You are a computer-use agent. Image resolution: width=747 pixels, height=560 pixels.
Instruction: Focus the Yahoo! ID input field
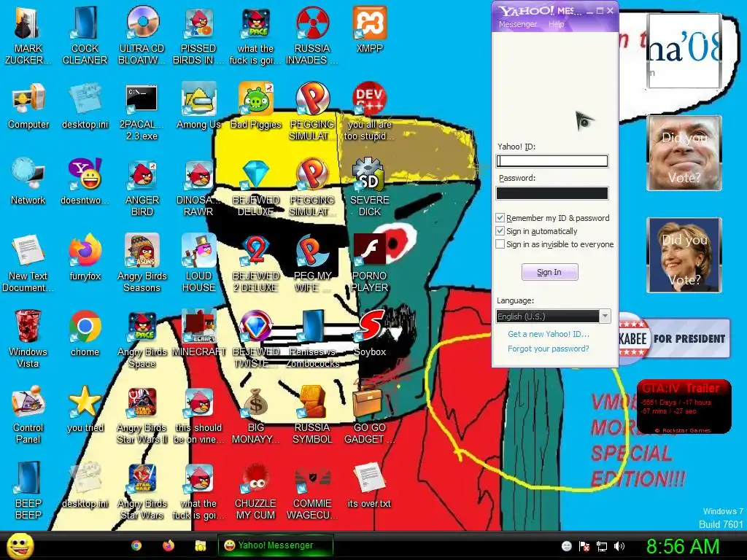click(x=552, y=161)
